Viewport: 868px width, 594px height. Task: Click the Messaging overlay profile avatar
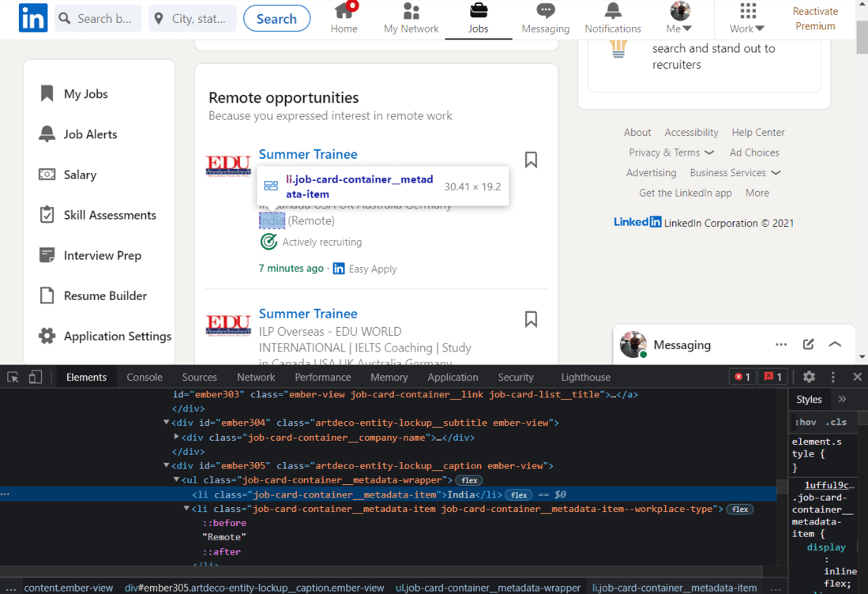pos(633,344)
